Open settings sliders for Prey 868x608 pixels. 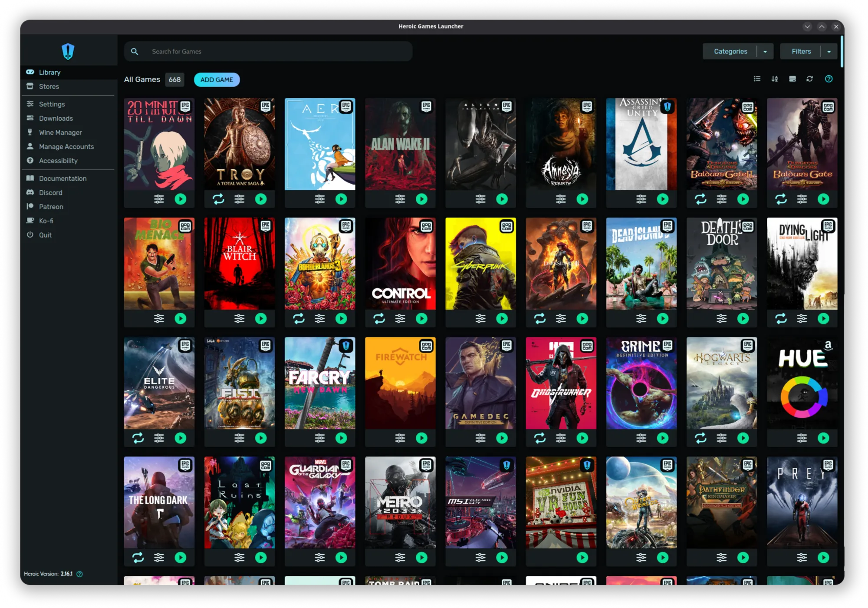[x=802, y=557]
